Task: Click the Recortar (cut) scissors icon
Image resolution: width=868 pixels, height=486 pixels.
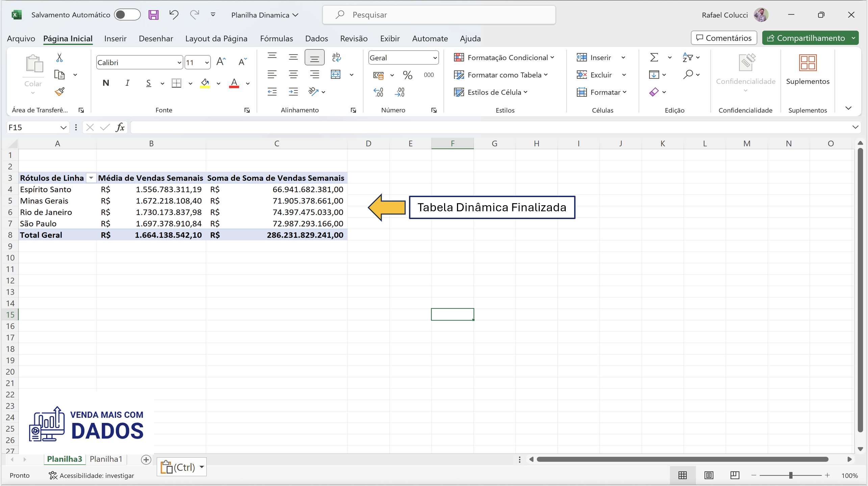Action: 59,57
